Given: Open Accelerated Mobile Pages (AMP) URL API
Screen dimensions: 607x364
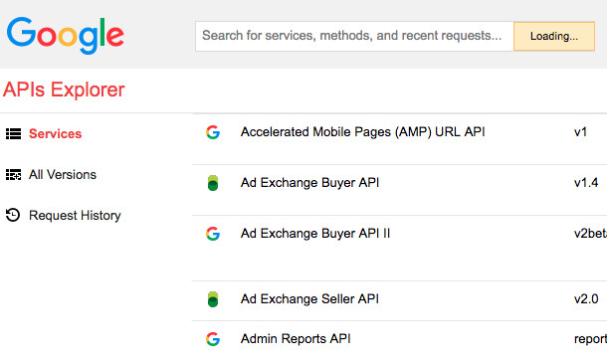Looking at the screenshot, I should pyautogui.click(x=363, y=132).
